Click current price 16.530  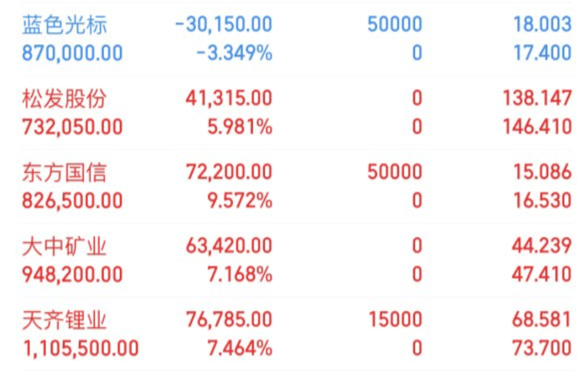542,200
